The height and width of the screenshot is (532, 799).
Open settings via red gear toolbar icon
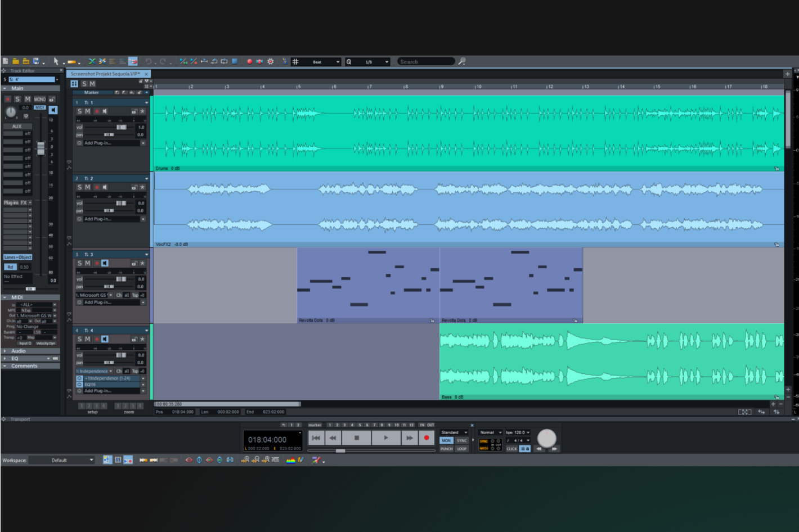tap(270, 61)
